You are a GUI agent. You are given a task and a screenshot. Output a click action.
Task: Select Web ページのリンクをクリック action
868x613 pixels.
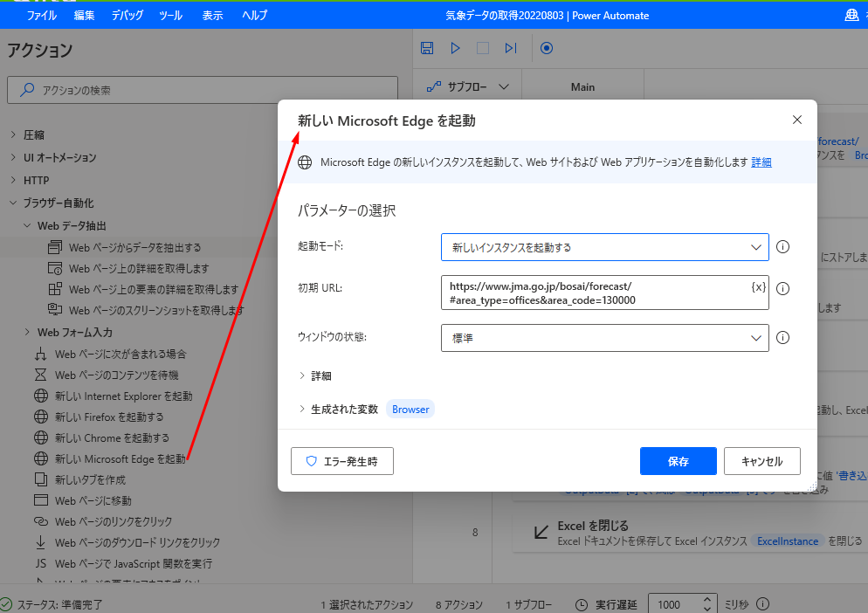click(x=104, y=521)
